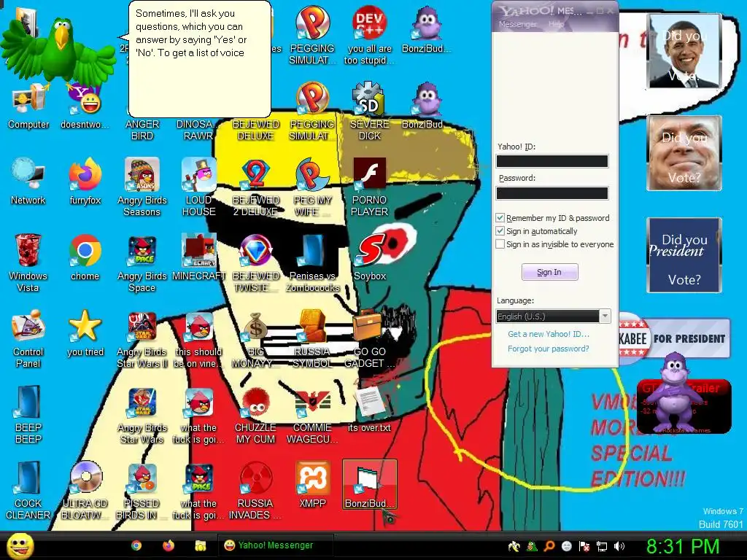Click the Obama 'Did you Vote?' thumbnail
The height and width of the screenshot is (560, 747).
point(684,50)
